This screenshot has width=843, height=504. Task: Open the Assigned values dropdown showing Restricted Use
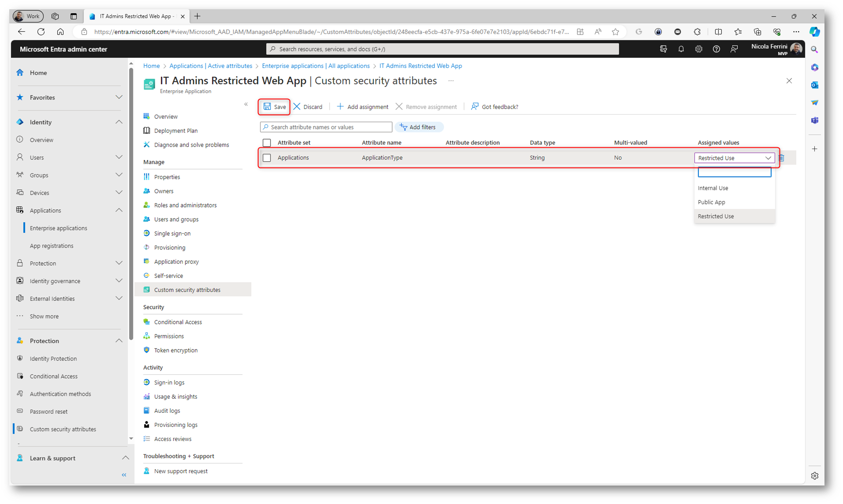tap(734, 158)
